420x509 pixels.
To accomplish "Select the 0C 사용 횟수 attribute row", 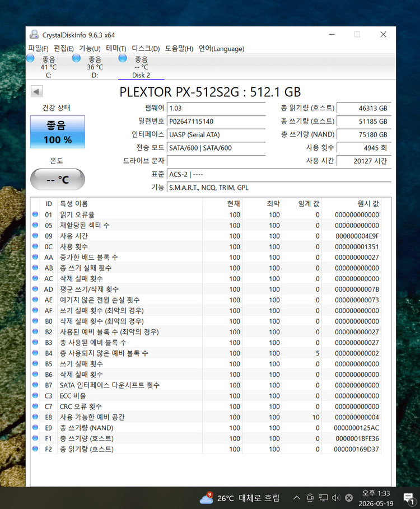I will [x=206, y=246].
